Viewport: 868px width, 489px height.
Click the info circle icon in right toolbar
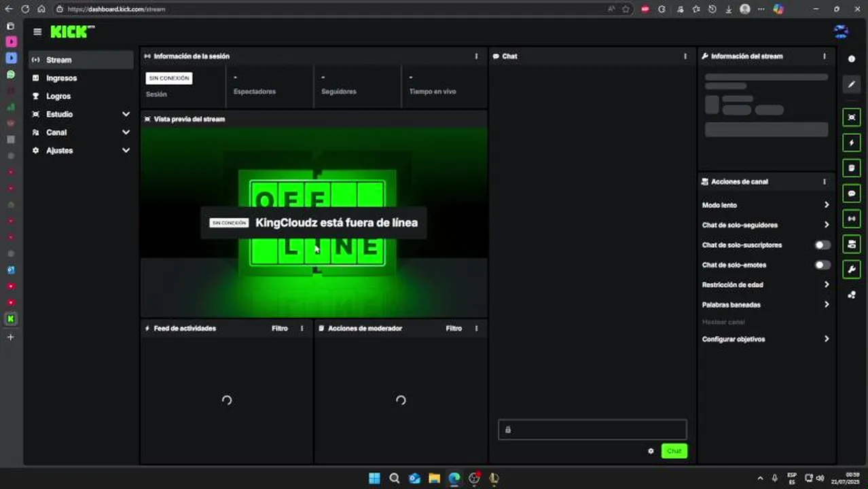pos(852,59)
